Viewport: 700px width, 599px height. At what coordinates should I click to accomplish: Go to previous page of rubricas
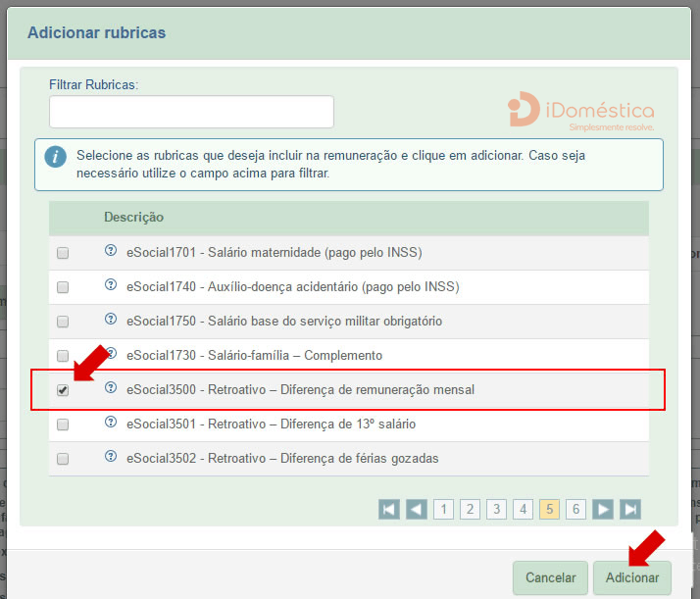[x=417, y=509]
